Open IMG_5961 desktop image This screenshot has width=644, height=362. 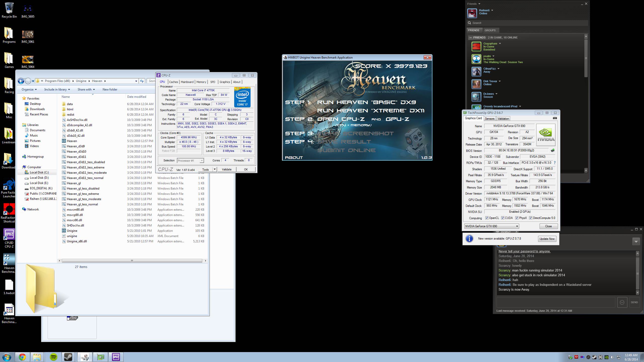tap(28, 36)
